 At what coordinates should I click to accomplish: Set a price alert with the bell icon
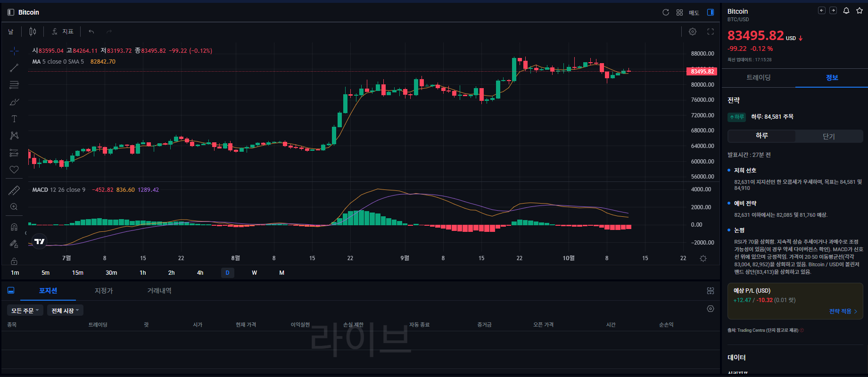[x=846, y=10]
